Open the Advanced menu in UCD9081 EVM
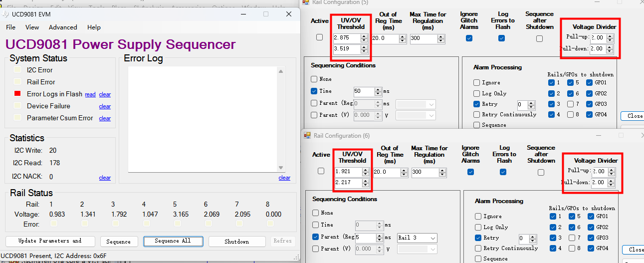The image size is (644, 263). tap(63, 27)
